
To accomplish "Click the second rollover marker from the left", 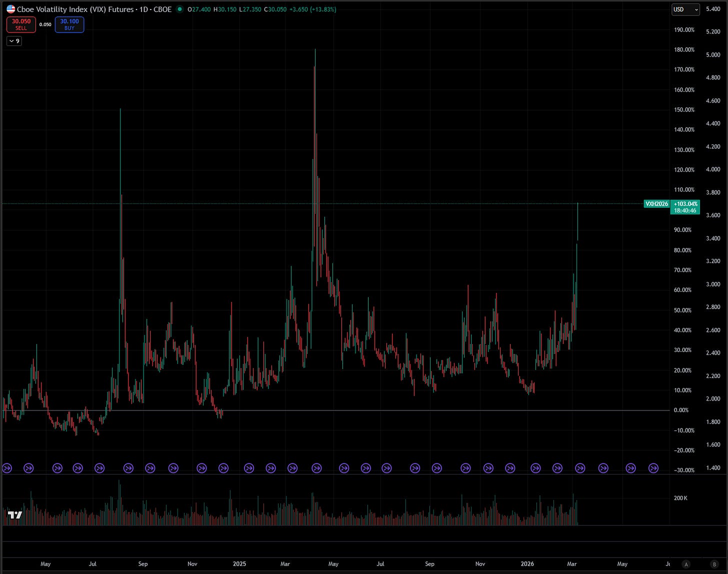I will coord(28,468).
